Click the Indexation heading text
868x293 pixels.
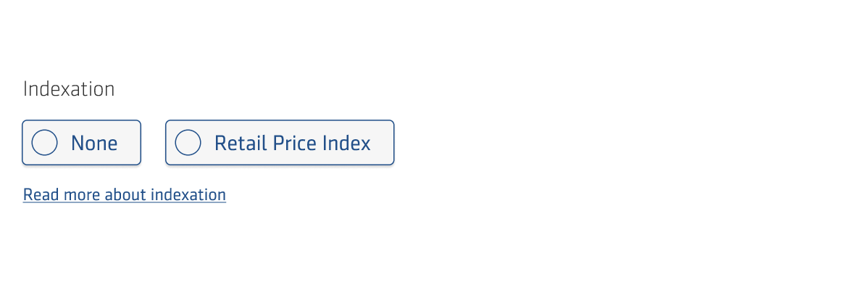pos(69,89)
